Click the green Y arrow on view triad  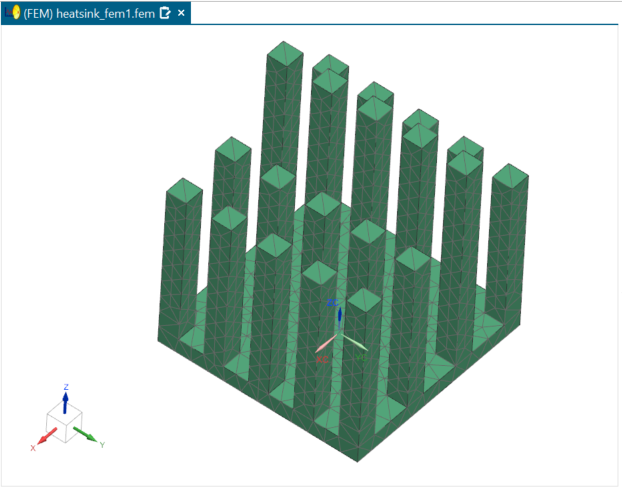pyautogui.click(x=86, y=435)
